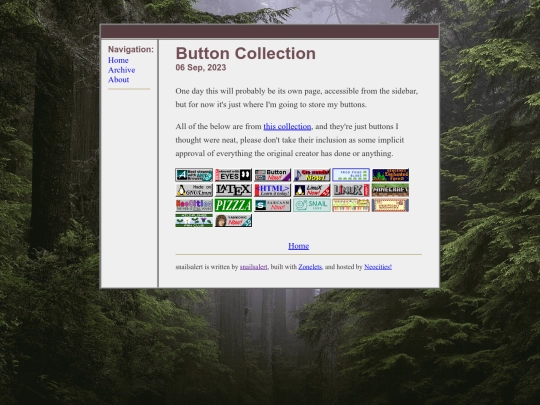
Task: Click the tan stamp-bordered badge
Action: pyautogui.click(x=390, y=205)
